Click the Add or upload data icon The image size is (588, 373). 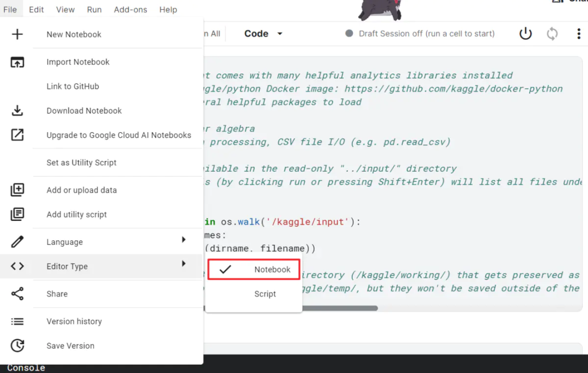click(17, 190)
